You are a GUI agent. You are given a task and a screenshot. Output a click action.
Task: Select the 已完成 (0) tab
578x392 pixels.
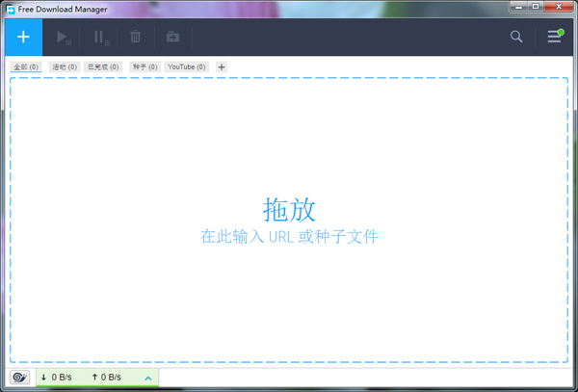point(103,66)
